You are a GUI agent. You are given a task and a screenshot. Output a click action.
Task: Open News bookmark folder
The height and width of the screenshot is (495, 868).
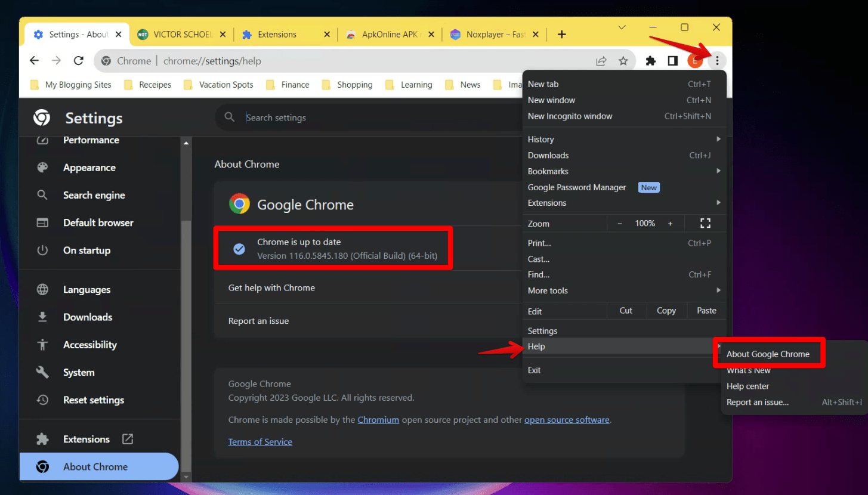coord(462,85)
